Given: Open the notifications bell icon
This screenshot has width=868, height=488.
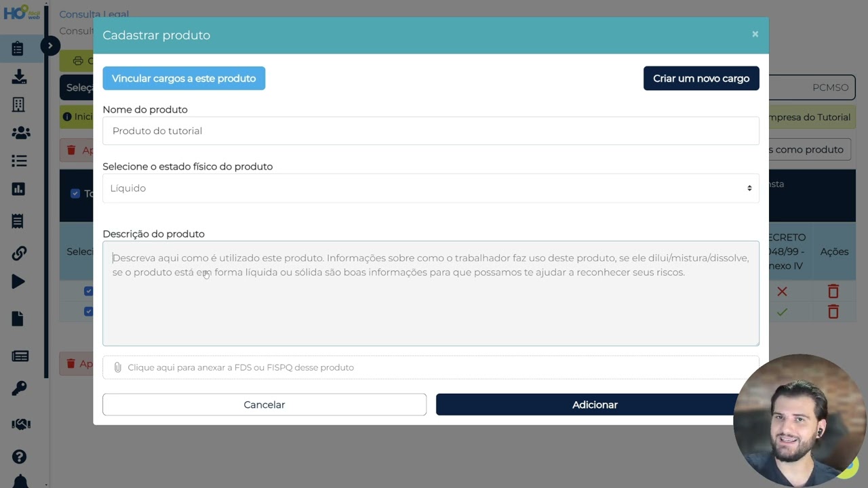Looking at the screenshot, I should (20, 482).
